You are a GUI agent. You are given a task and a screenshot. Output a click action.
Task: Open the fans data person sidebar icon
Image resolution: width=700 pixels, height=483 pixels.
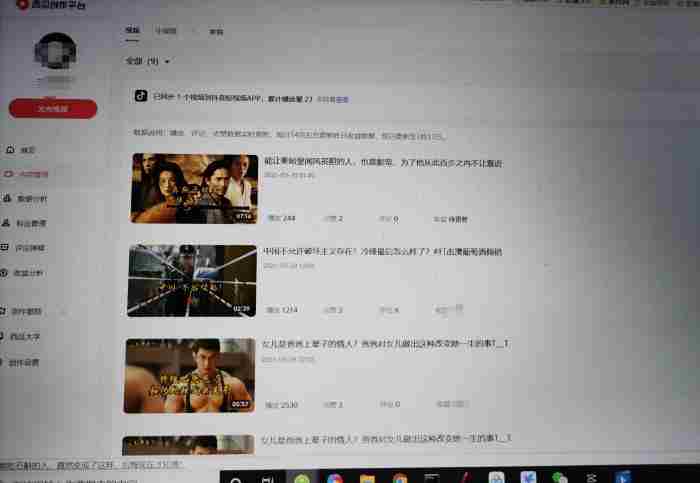point(6,222)
